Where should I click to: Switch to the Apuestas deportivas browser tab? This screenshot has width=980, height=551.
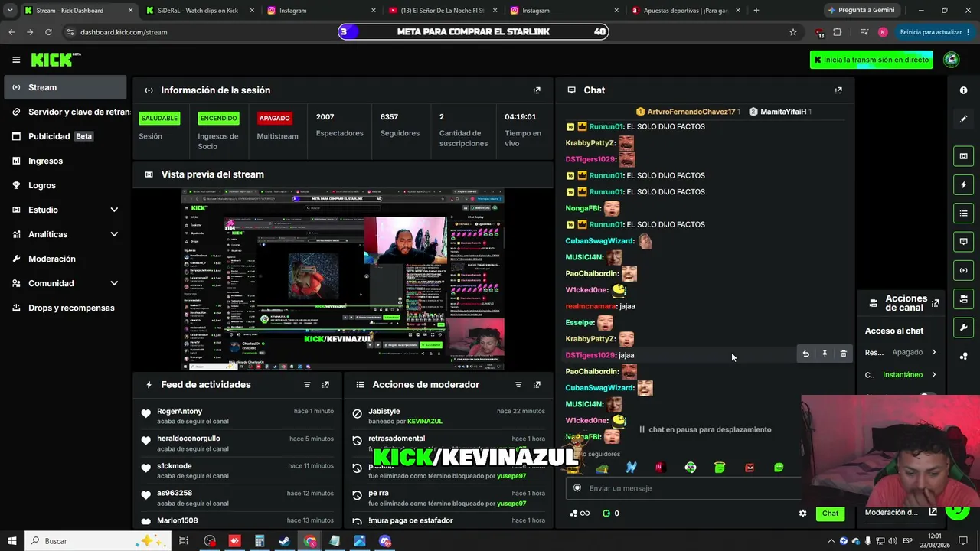(x=687, y=11)
